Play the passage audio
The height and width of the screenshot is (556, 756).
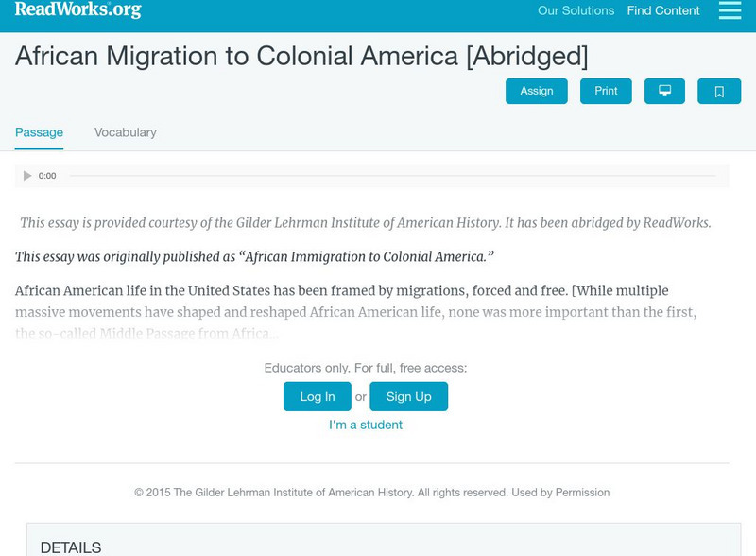[27, 176]
